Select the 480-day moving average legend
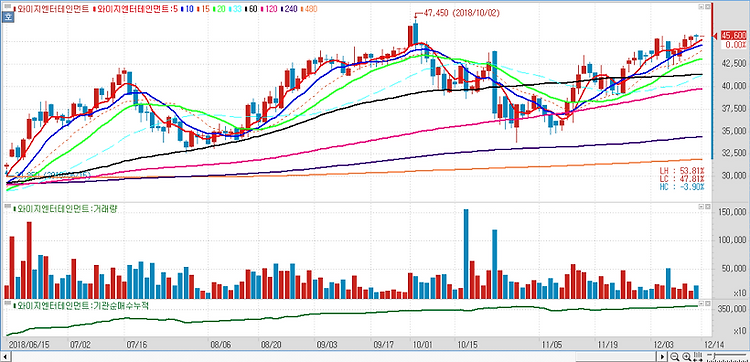Image resolution: width=750 pixels, height=362 pixels. (309, 9)
